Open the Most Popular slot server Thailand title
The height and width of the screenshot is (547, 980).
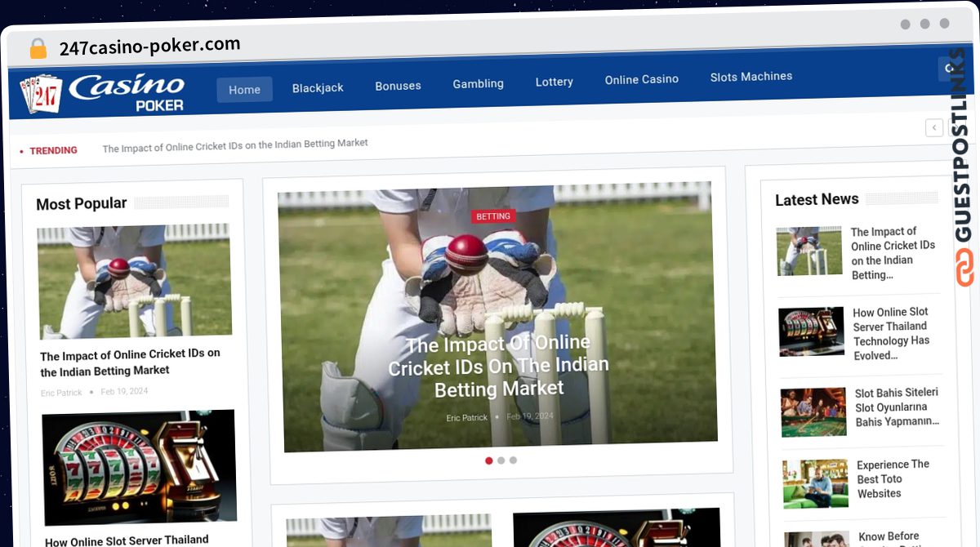point(127,541)
